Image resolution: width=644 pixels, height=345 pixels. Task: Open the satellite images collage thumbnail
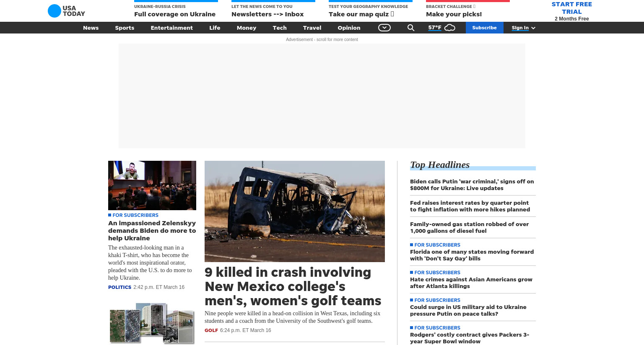point(152,323)
